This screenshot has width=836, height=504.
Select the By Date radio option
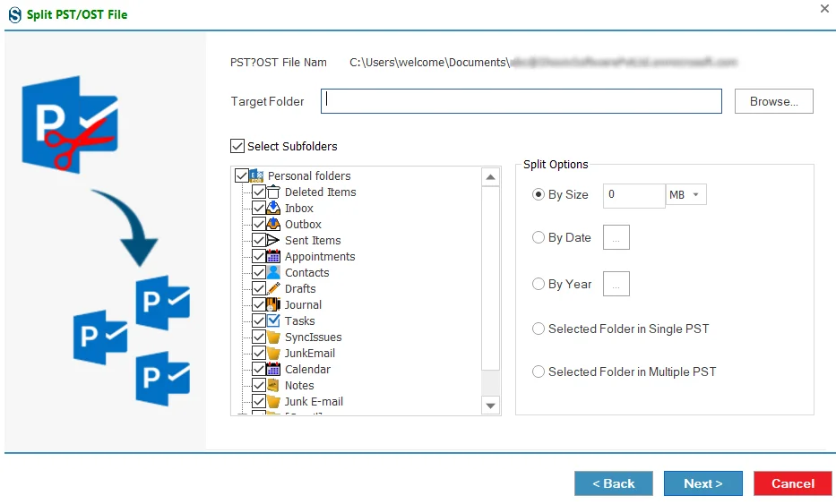coord(539,237)
